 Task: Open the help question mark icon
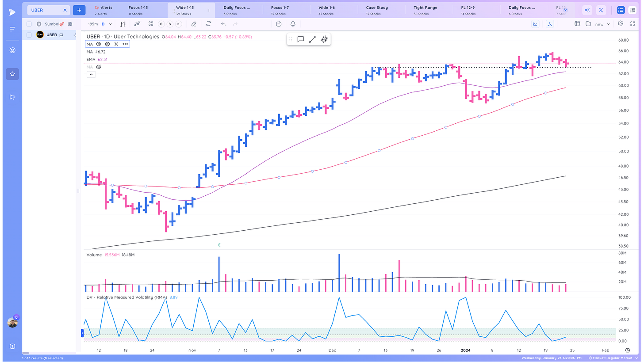point(12,346)
